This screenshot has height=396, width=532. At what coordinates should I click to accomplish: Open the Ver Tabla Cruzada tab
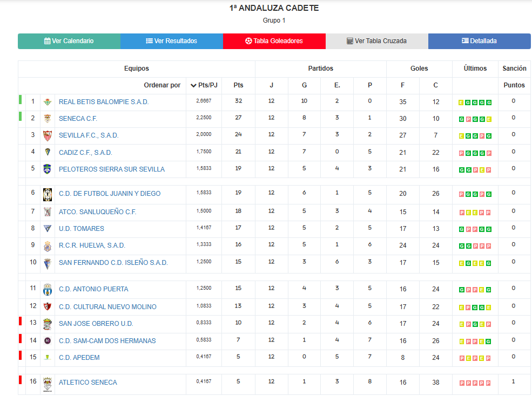pyautogui.click(x=377, y=41)
